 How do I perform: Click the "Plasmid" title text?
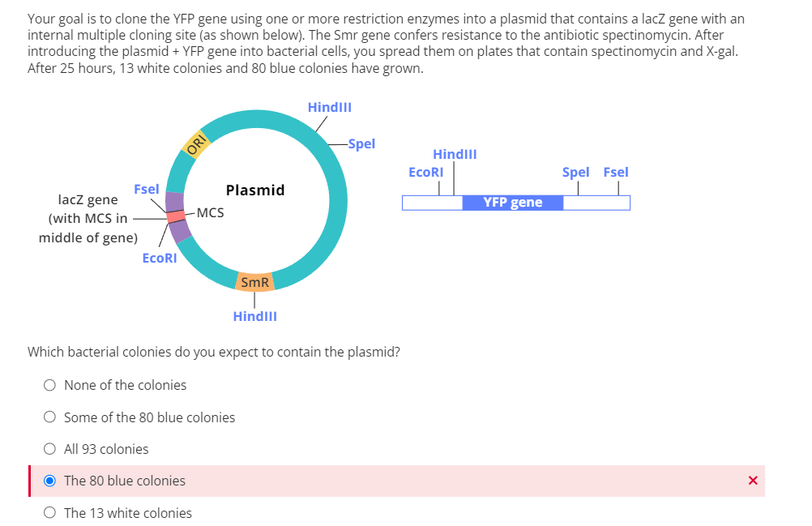[x=254, y=190]
